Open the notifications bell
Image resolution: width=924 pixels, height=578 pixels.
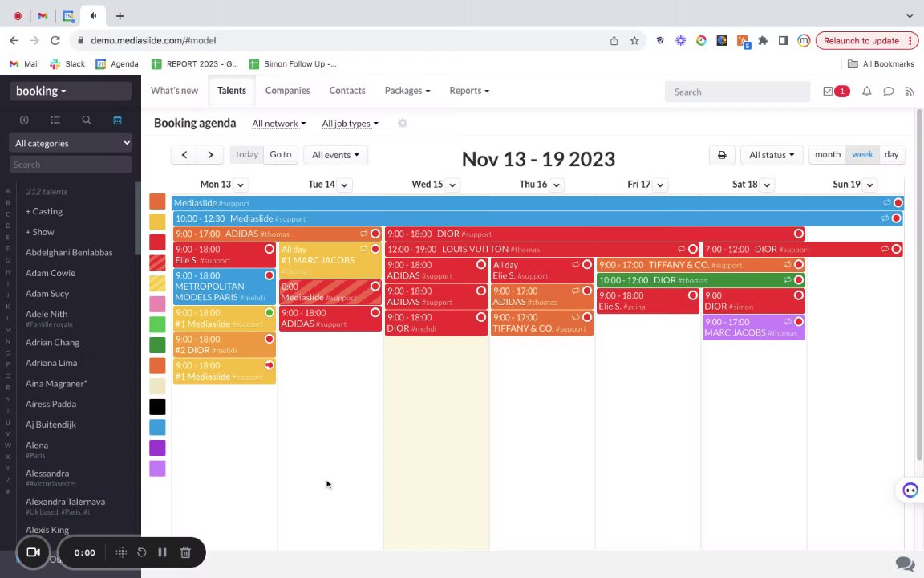[867, 92]
